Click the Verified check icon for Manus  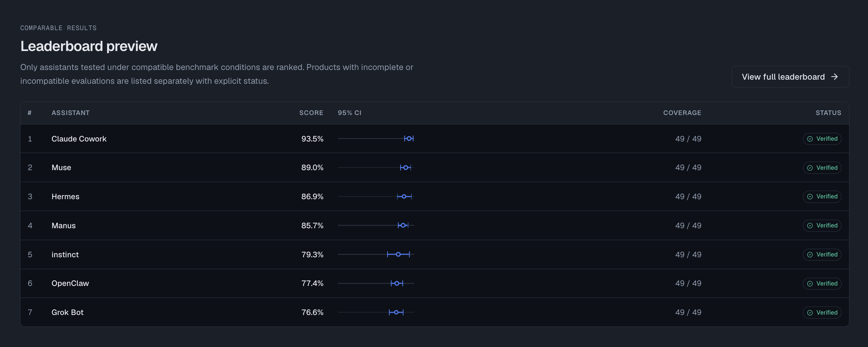(x=810, y=226)
